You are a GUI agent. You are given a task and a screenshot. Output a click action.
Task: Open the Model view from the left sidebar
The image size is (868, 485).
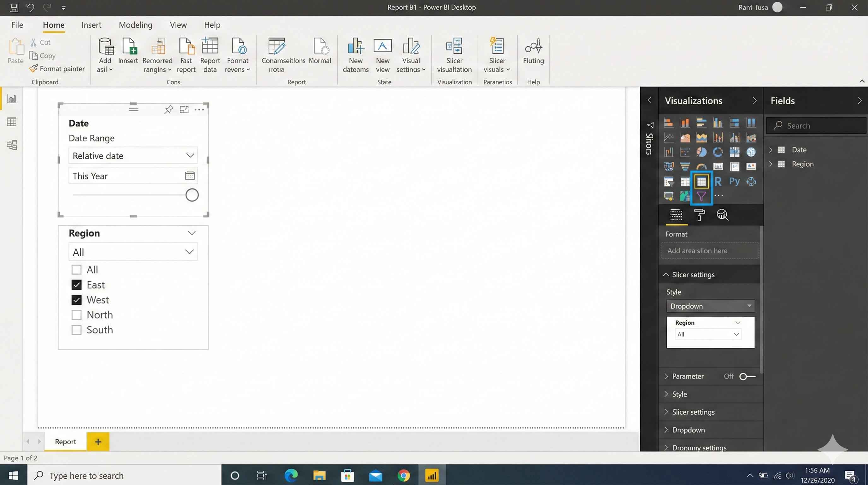pos(12,145)
